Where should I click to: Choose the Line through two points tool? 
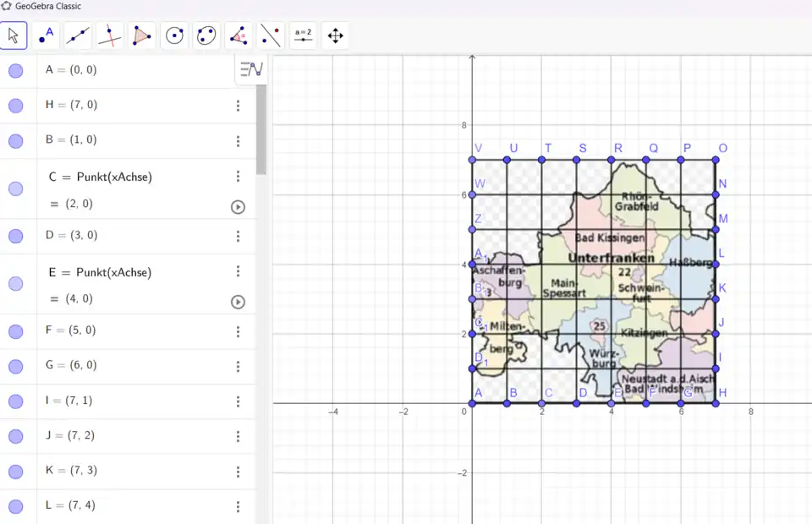(x=79, y=35)
